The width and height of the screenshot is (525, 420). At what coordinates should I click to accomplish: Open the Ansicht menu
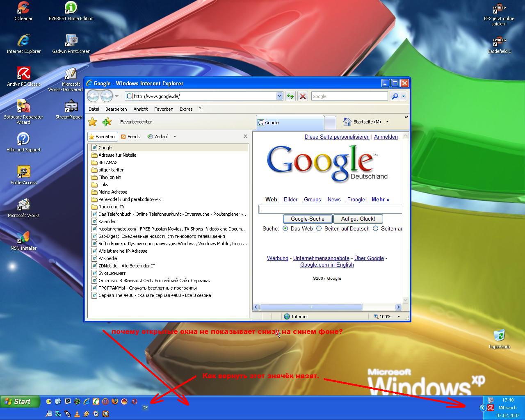coord(140,109)
